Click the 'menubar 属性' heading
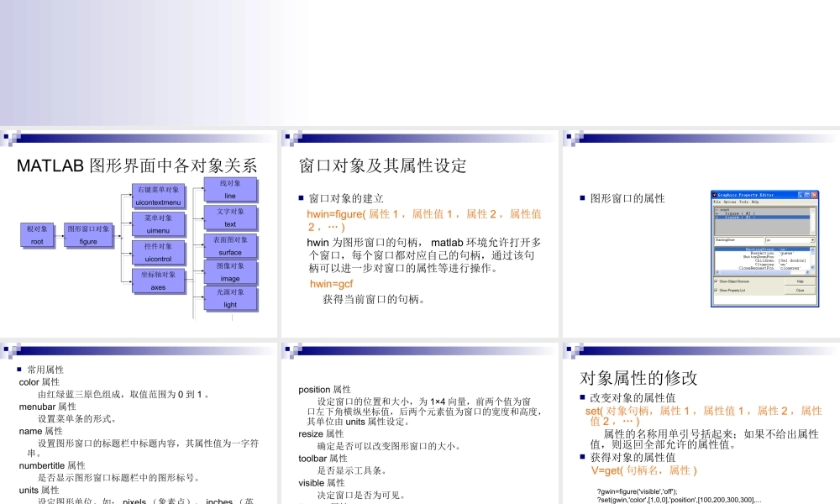 click(47, 407)
